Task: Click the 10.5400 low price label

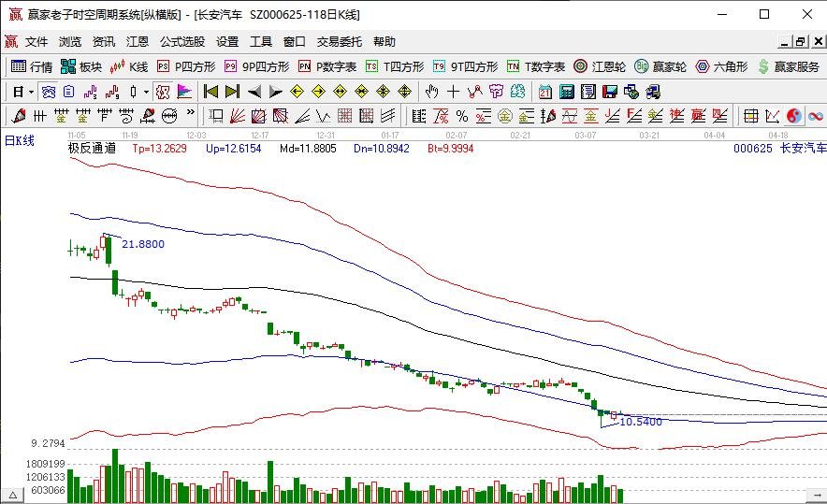Action: coord(641,422)
